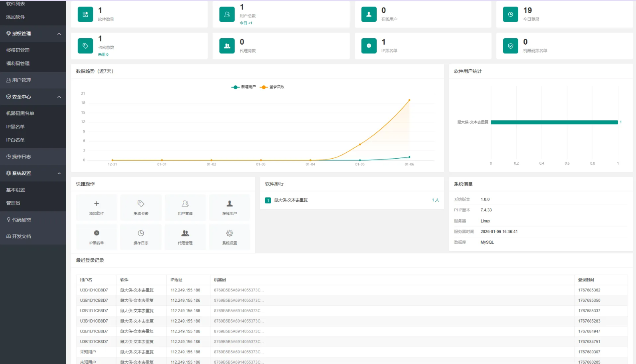Click the 在线用户 icon in quick actions
Viewport: 636px width, 364px height.
(x=229, y=204)
